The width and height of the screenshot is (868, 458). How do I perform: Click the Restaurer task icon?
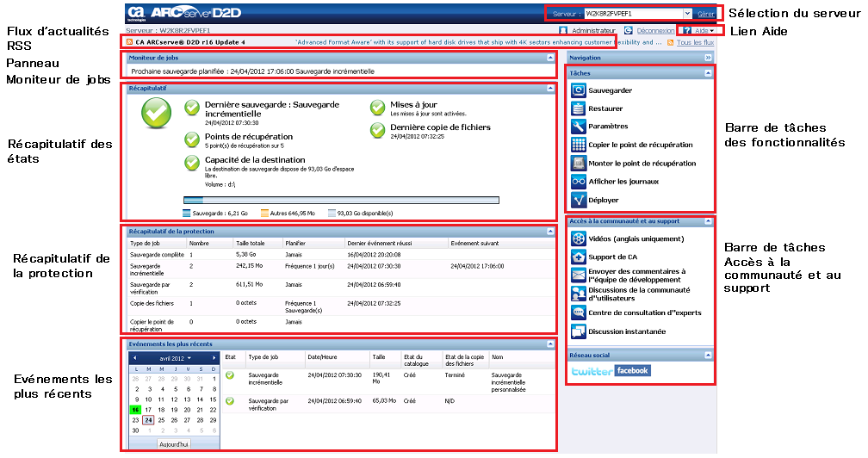pyautogui.click(x=579, y=108)
